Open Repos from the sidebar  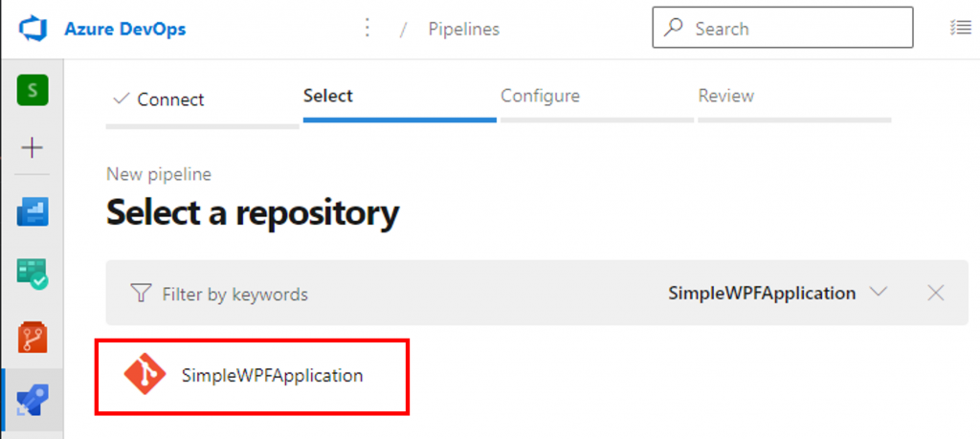[x=33, y=337]
